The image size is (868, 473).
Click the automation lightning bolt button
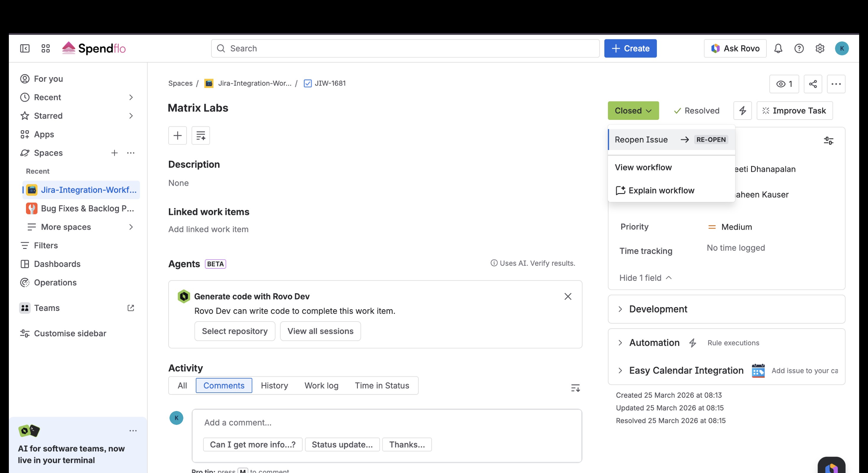[x=743, y=110]
